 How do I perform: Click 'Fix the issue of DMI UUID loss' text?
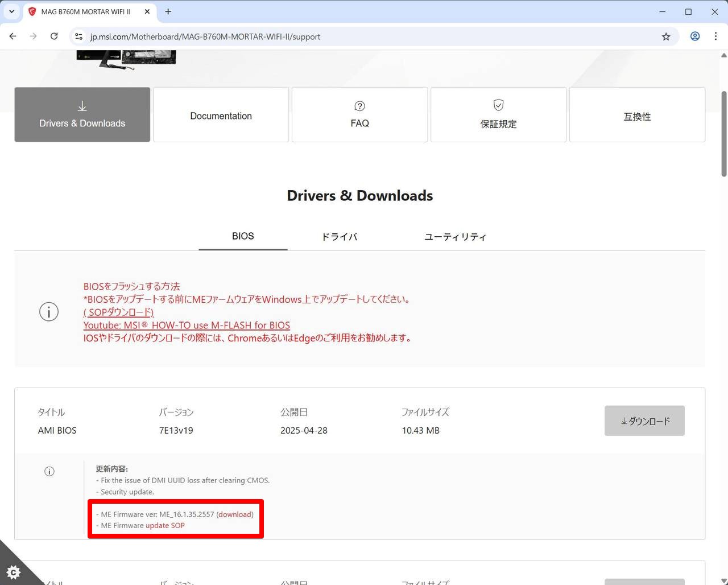click(x=183, y=480)
